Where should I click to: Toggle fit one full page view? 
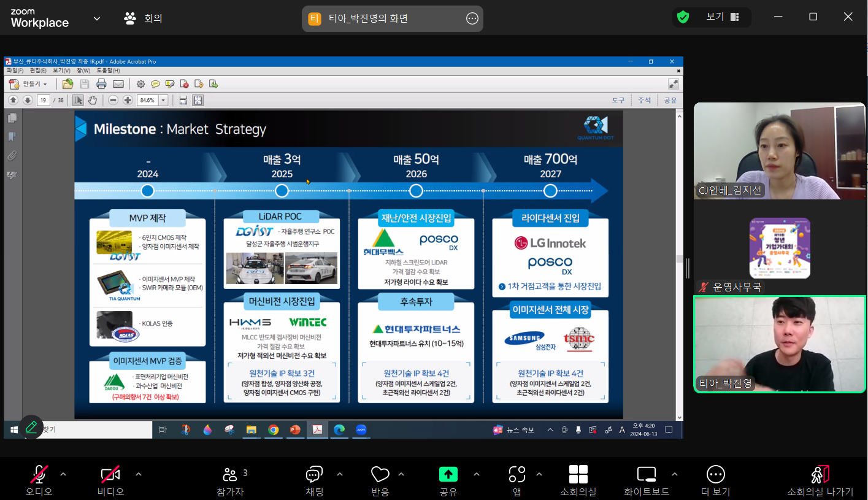click(x=198, y=100)
